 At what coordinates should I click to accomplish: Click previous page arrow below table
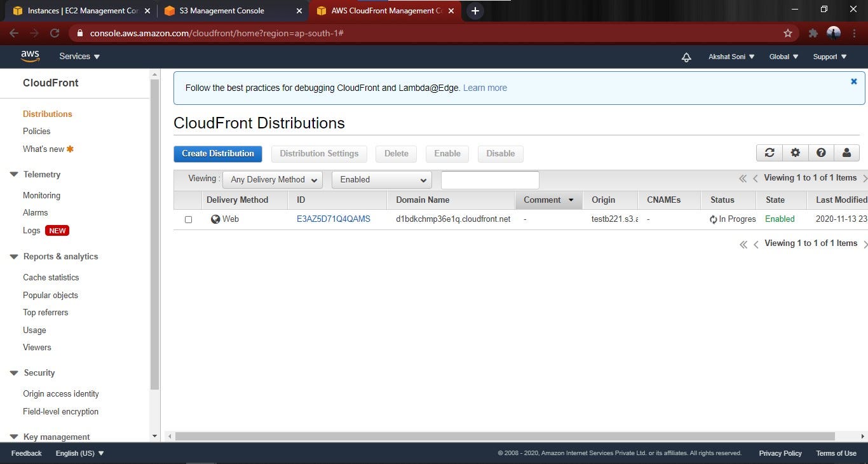756,244
